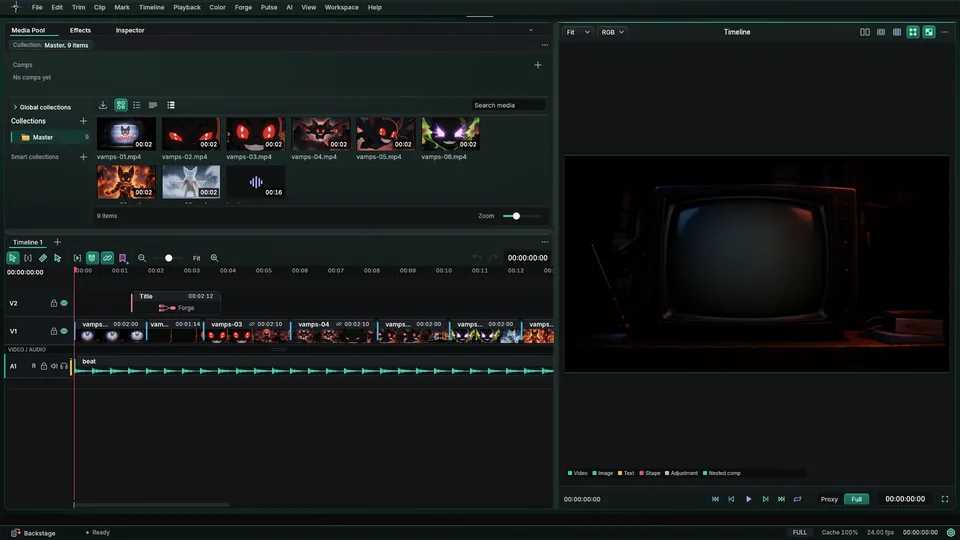960x540 pixels.
Task: Click the play-in-brackets tool in timeline toolbar
Action: pyautogui.click(x=77, y=258)
